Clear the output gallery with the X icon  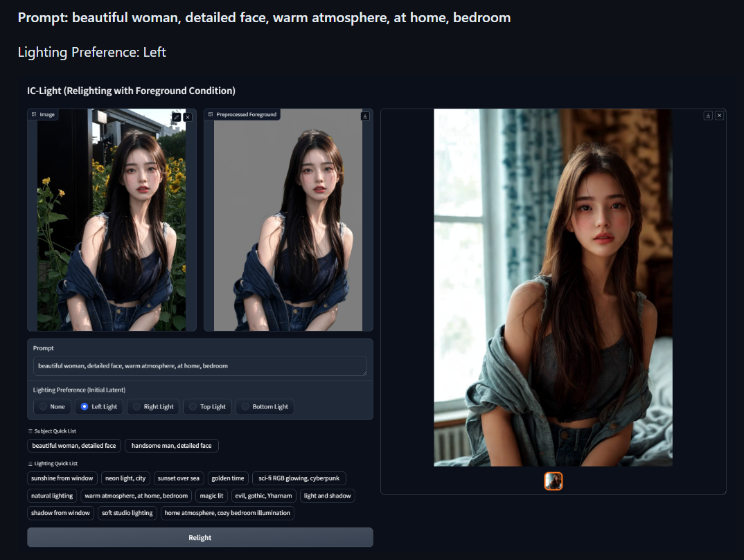(x=719, y=115)
